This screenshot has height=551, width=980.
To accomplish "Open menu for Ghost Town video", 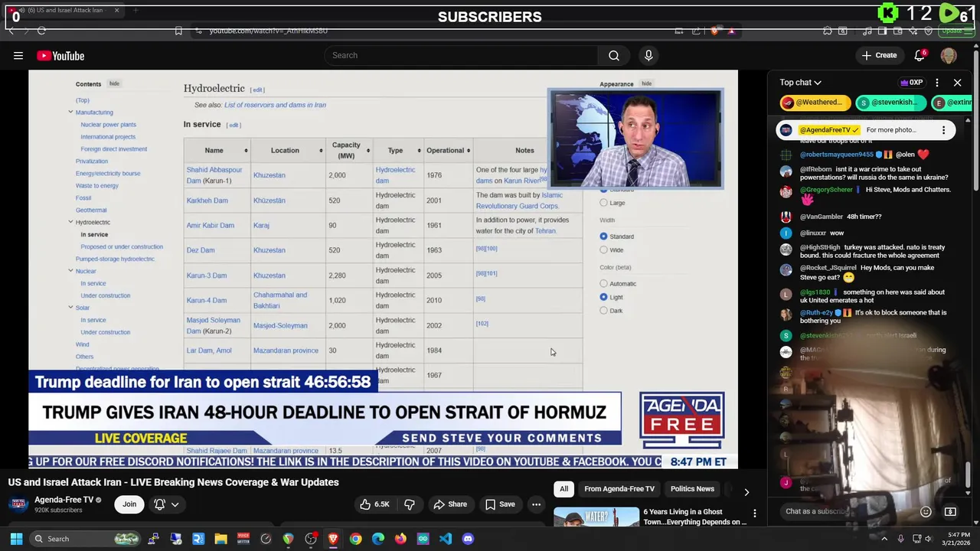I will (755, 514).
